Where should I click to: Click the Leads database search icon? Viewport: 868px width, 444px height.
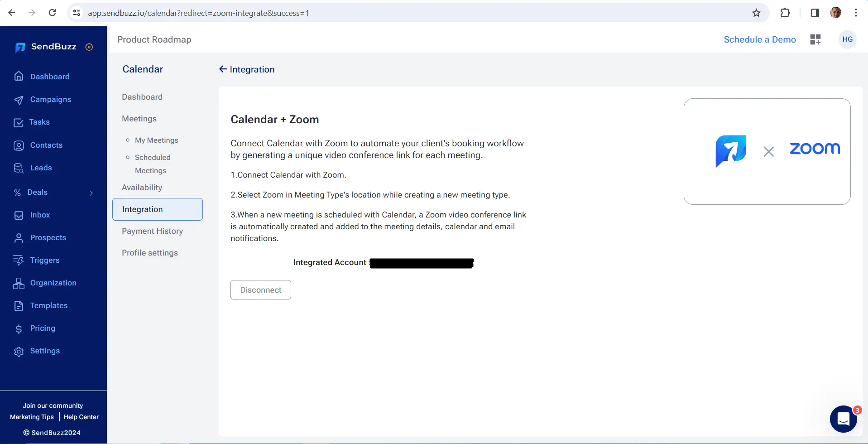point(19,168)
